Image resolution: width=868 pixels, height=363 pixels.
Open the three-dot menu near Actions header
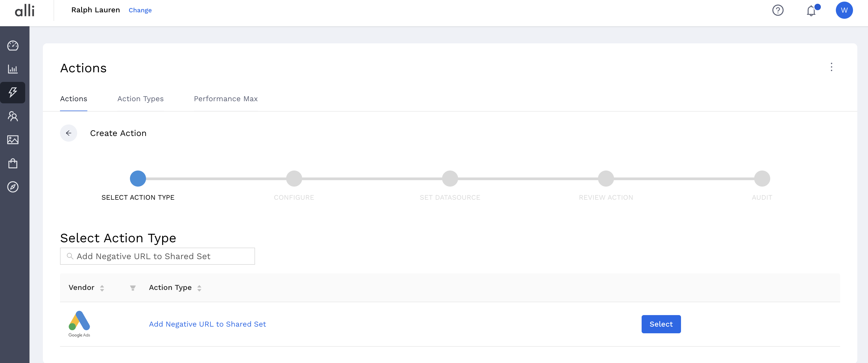click(832, 67)
